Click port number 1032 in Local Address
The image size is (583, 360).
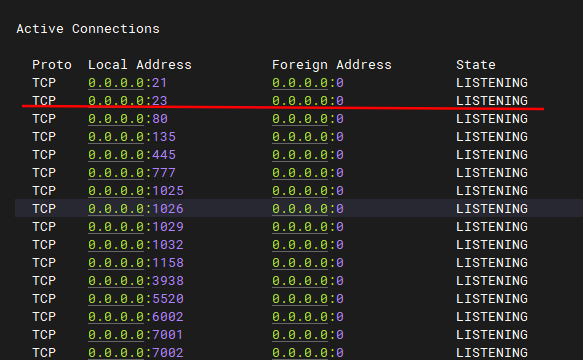pyautogui.click(x=168, y=245)
